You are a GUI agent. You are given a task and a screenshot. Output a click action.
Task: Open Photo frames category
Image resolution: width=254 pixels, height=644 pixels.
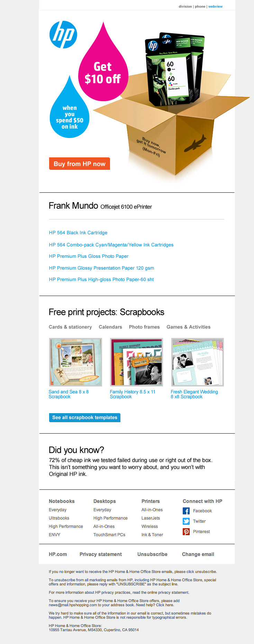tap(144, 327)
